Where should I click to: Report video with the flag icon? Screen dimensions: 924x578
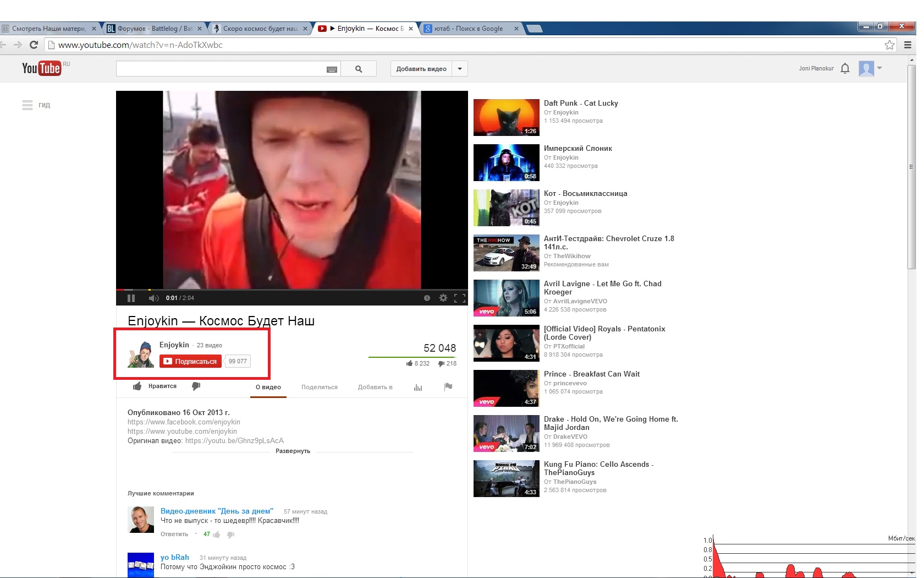pyautogui.click(x=448, y=386)
